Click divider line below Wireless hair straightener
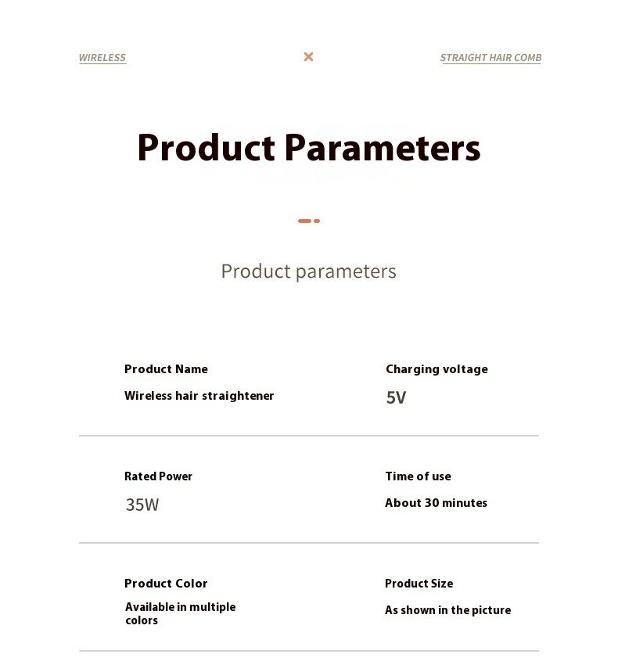 (308, 436)
